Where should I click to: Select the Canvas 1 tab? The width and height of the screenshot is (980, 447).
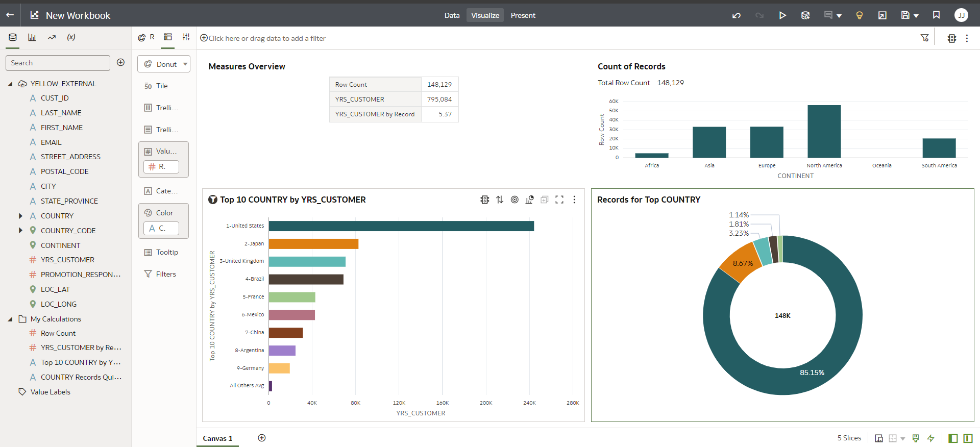217,438
